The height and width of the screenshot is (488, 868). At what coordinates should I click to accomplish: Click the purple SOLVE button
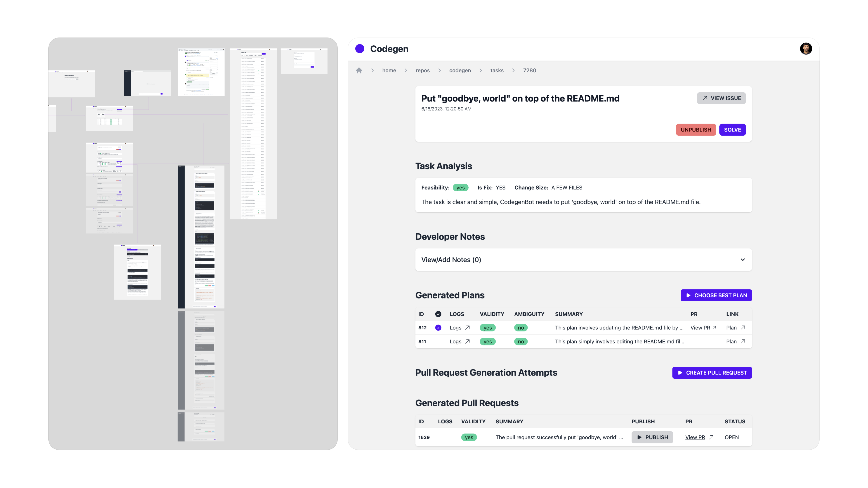click(x=732, y=130)
